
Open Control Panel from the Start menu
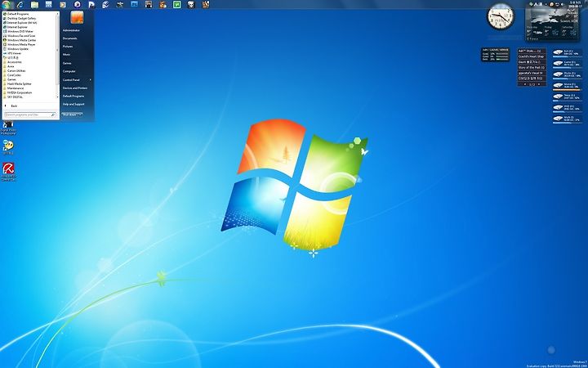[x=71, y=79]
